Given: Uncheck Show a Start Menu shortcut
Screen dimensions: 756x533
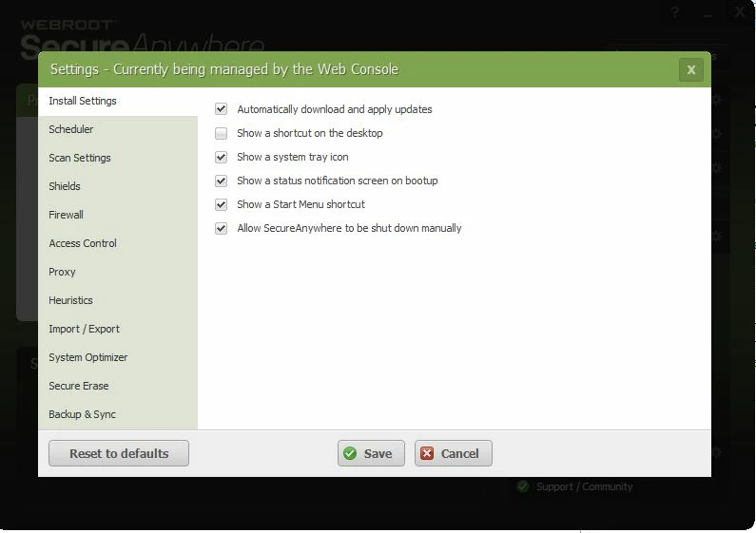Looking at the screenshot, I should pos(221,204).
